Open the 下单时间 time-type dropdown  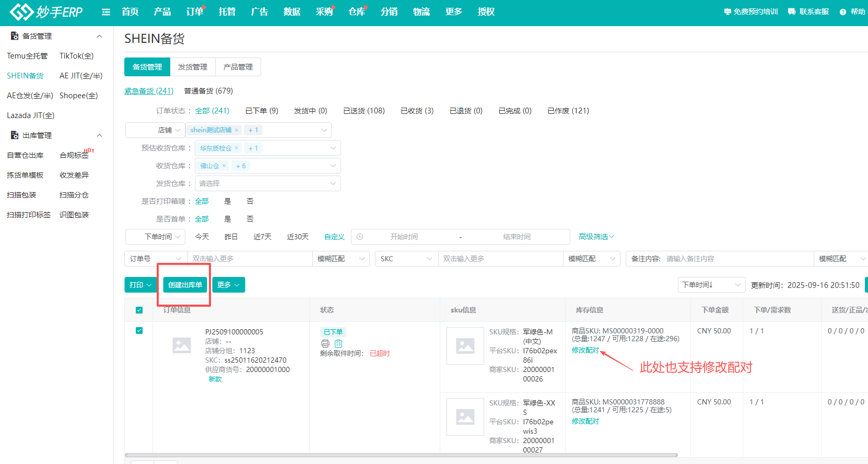point(155,237)
